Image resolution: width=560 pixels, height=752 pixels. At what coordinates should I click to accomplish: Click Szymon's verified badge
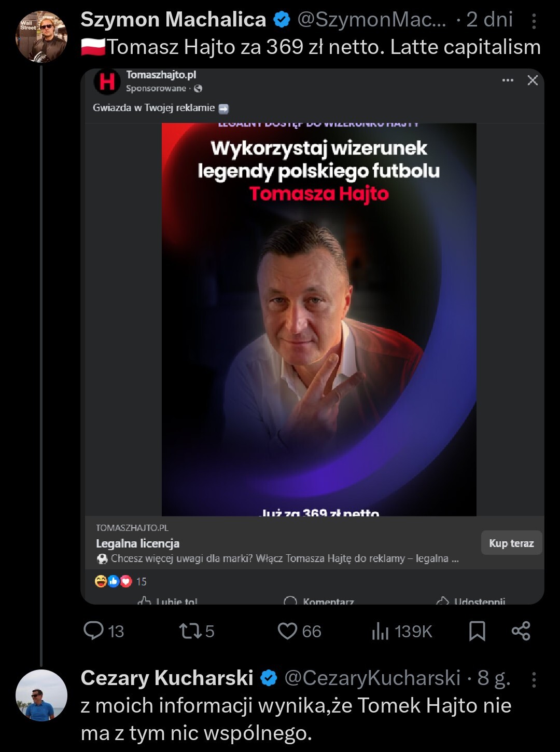(x=282, y=20)
